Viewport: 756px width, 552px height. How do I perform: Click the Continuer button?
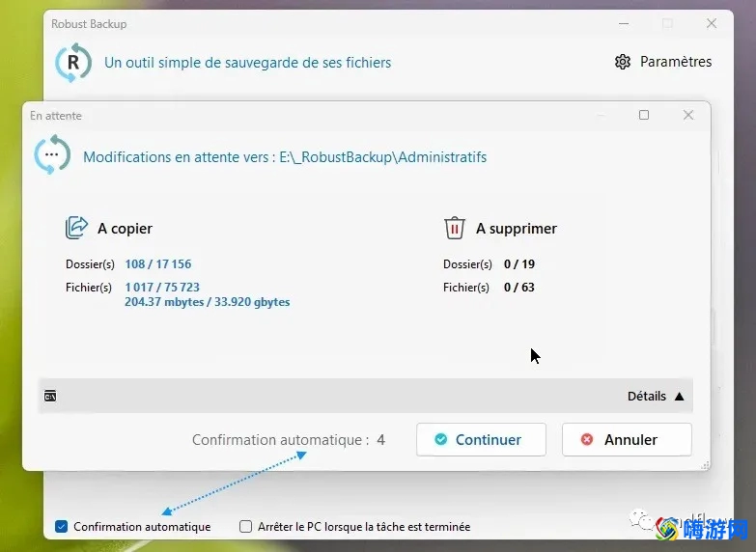pos(481,440)
